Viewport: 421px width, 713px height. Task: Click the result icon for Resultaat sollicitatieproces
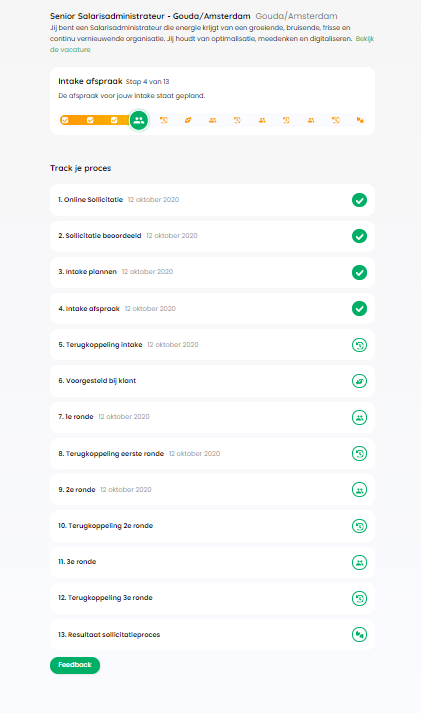(359, 635)
